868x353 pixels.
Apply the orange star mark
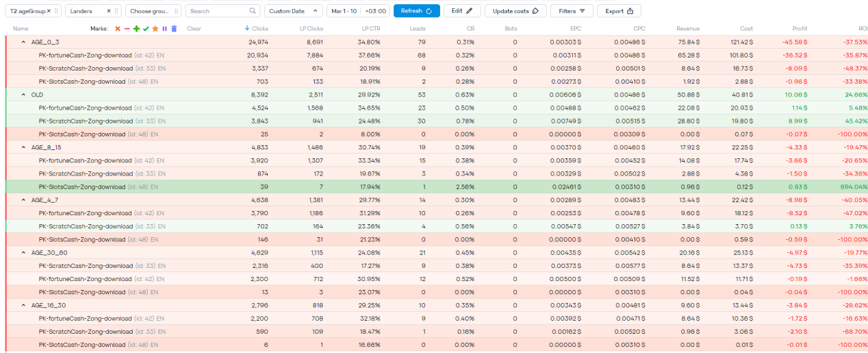(x=155, y=29)
